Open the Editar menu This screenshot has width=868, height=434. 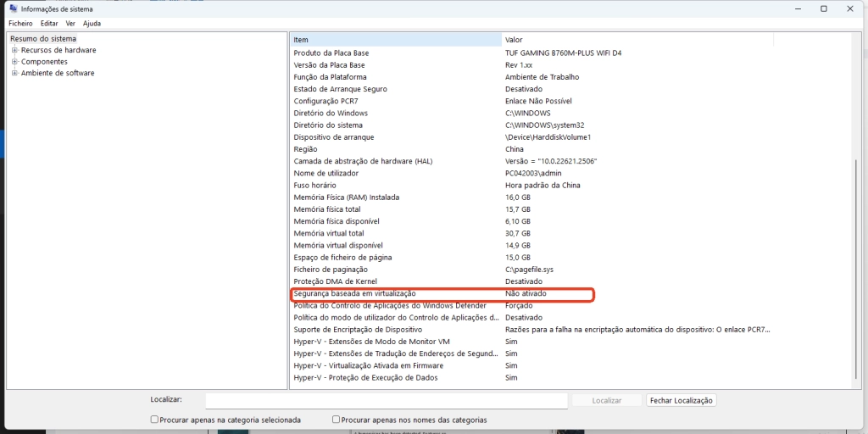[x=49, y=24]
